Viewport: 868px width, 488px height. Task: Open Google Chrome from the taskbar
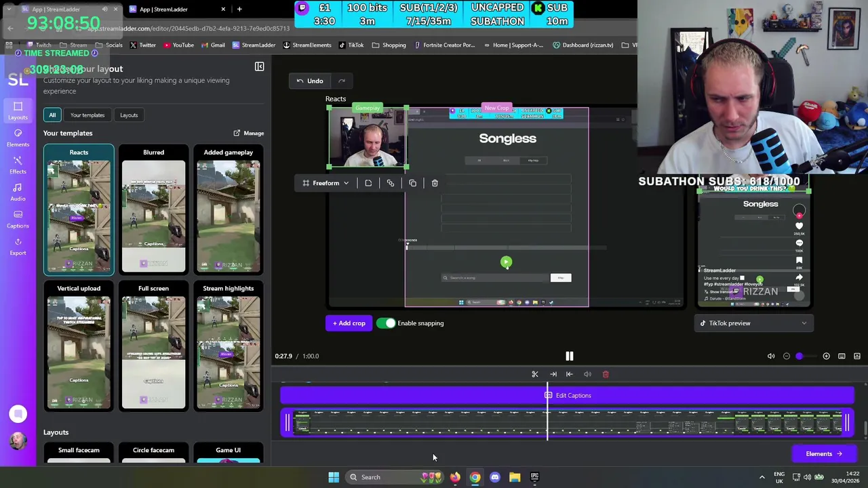tap(475, 477)
